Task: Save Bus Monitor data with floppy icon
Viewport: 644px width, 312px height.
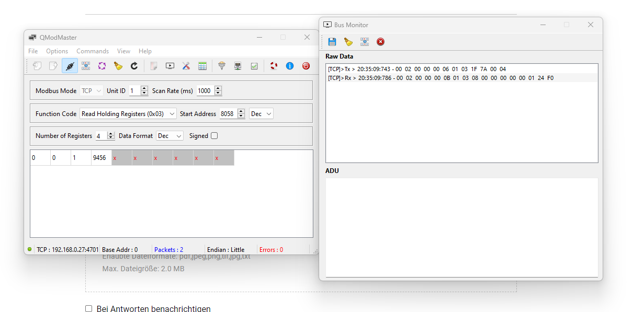Action: pyautogui.click(x=332, y=42)
